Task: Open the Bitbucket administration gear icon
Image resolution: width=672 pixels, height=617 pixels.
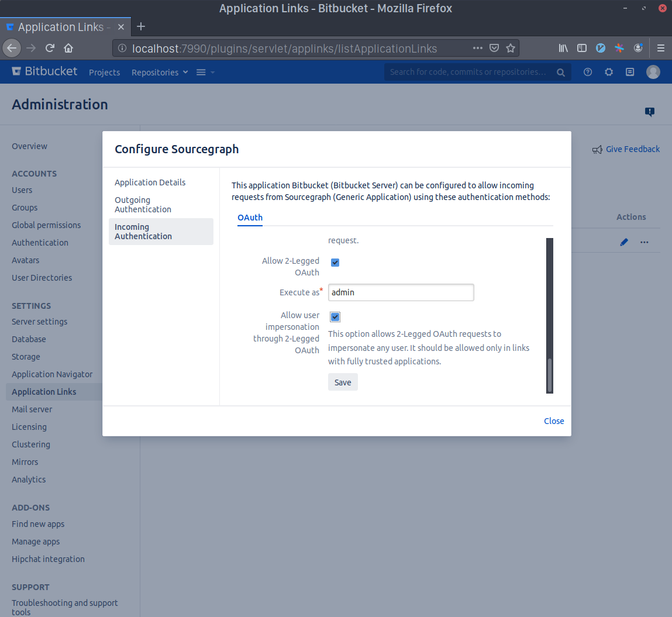Action: click(609, 72)
